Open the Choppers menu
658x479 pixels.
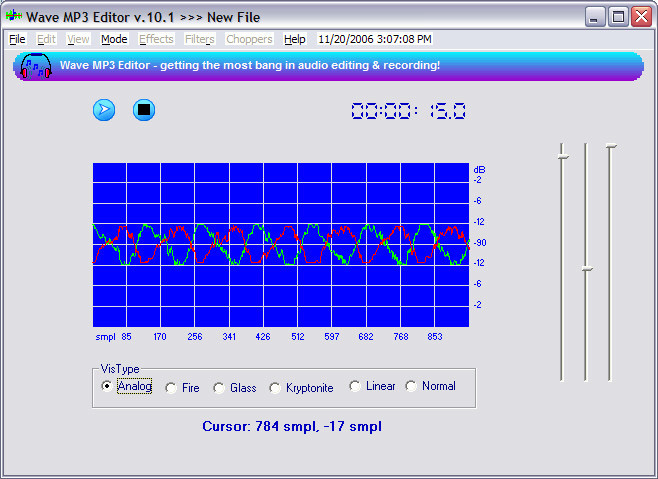point(249,39)
